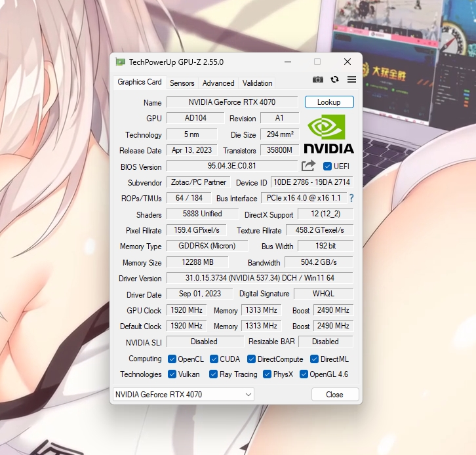476x455 pixels.
Task: Switch to the Advanced tab
Action: (x=218, y=83)
